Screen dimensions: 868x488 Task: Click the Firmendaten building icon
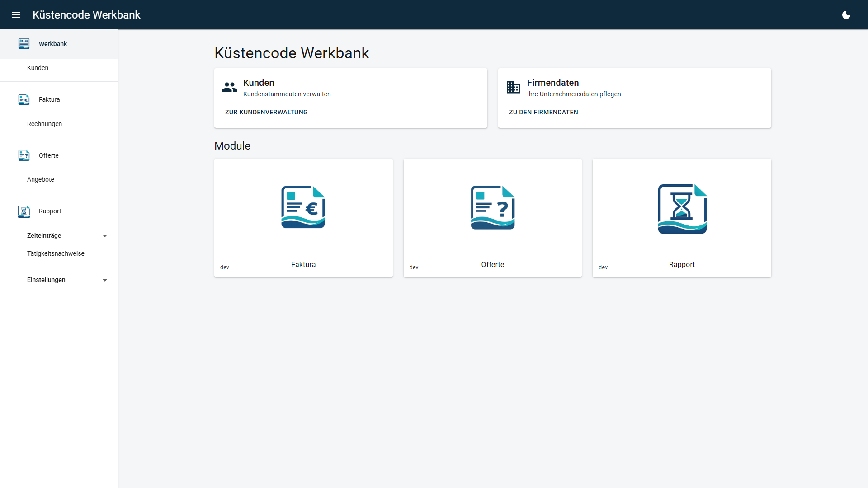513,87
